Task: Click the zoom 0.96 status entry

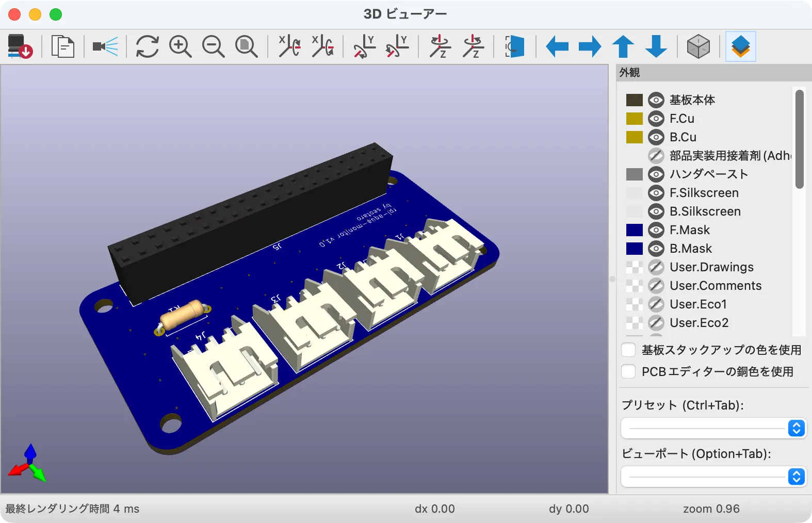Action: point(711,509)
